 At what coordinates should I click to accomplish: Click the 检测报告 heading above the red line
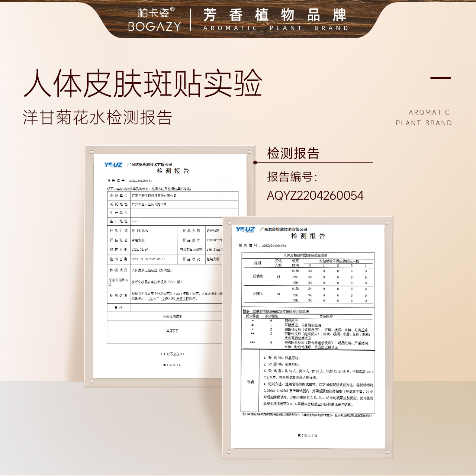(x=293, y=153)
